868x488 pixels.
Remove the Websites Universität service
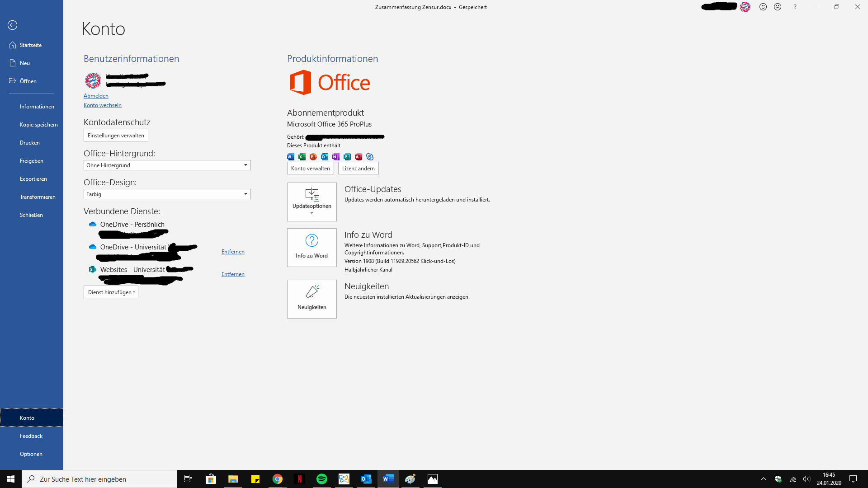coord(233,274)
